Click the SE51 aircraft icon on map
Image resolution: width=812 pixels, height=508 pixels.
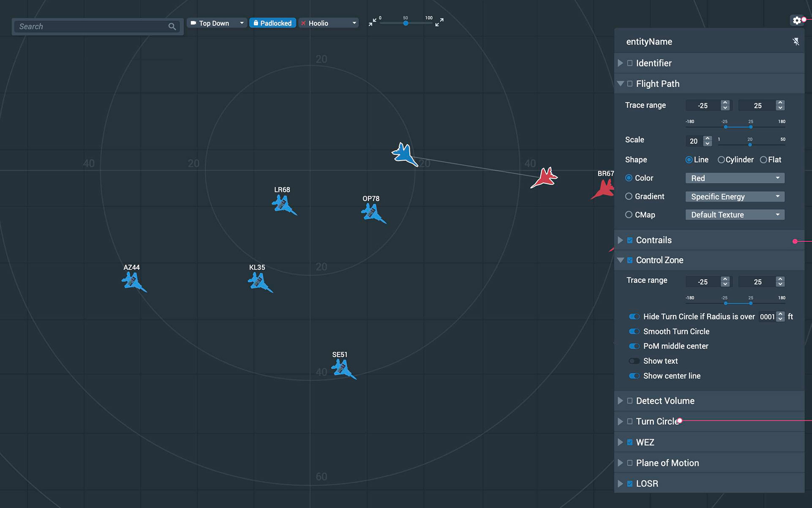(x=342, y=369)
